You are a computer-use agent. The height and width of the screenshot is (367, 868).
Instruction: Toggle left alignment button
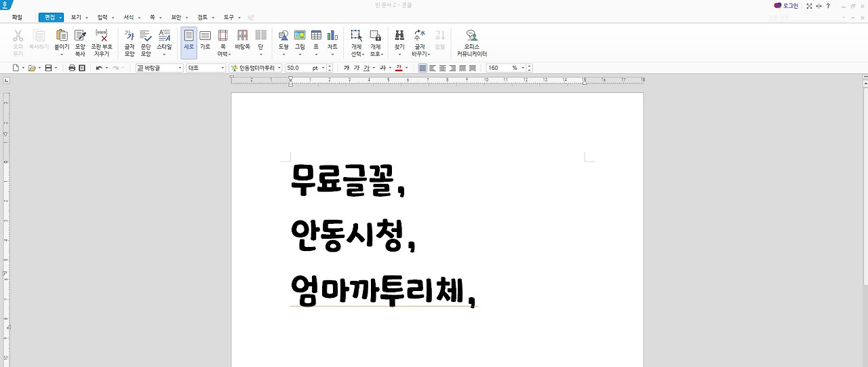(x=433, y=68)
